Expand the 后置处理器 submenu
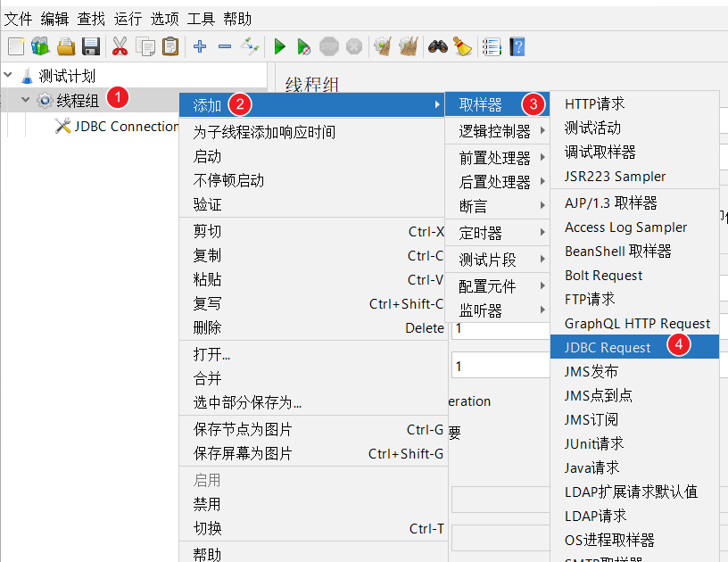The height and width of the screenshot is (562, 728). click(497, 182)
